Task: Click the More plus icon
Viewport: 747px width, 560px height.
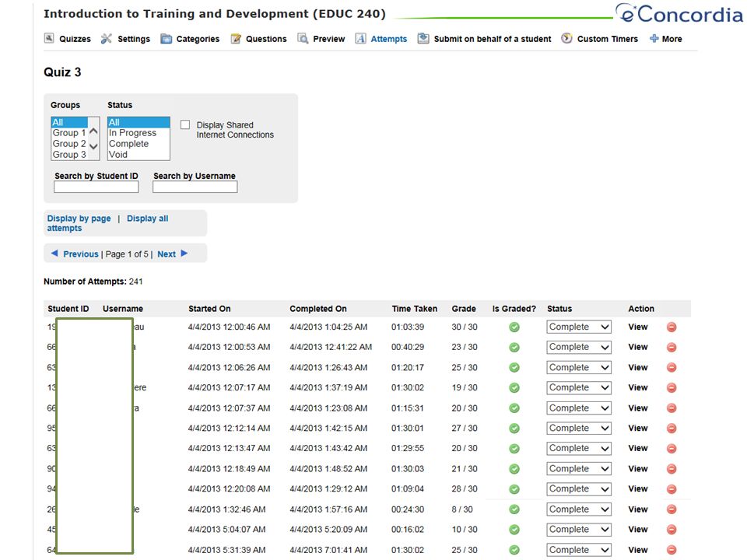Action: 654,39
